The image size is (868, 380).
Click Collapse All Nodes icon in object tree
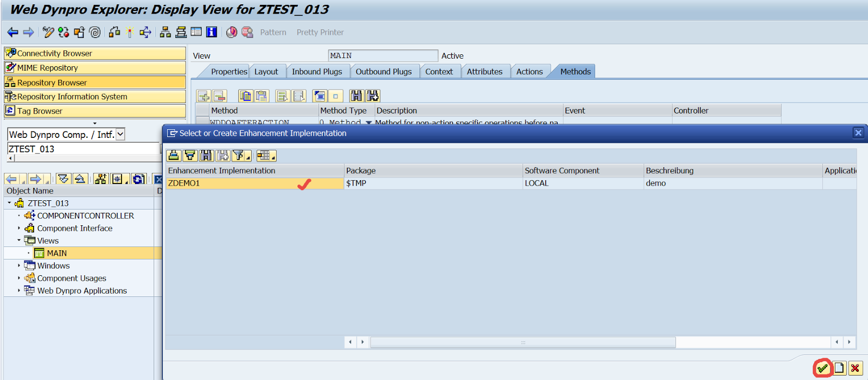pyautogui.click(x=80, y=179)
